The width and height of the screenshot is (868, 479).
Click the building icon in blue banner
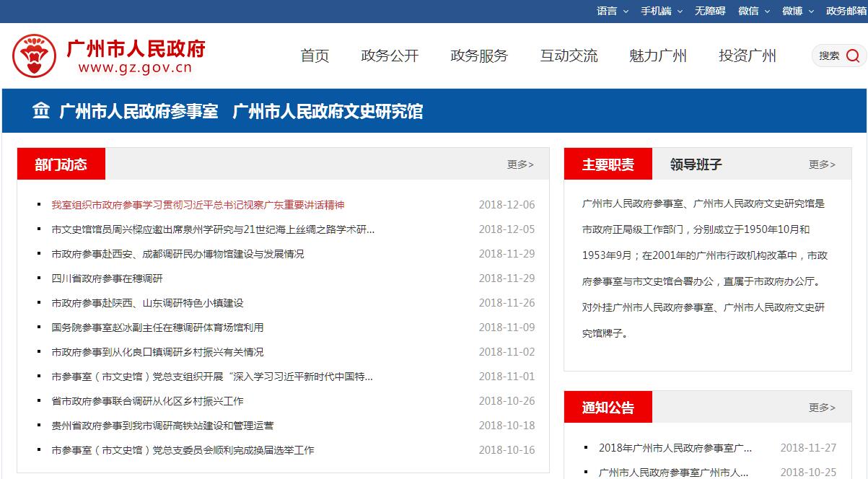pyautogui.click(x=41, y=111)
